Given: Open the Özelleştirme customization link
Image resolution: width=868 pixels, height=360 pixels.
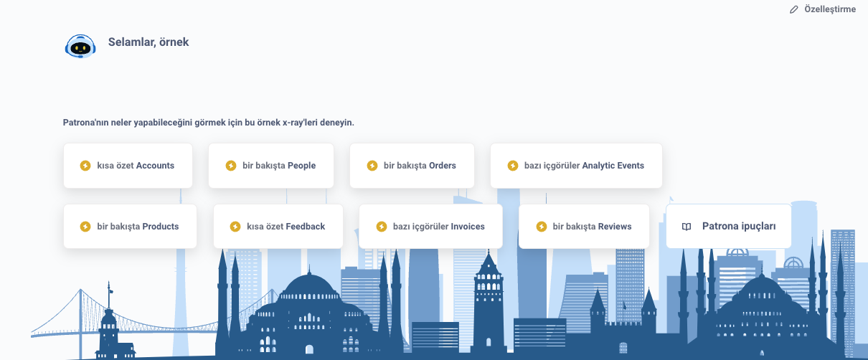Looking at the screenshot, I should click(x=829, y=10).
